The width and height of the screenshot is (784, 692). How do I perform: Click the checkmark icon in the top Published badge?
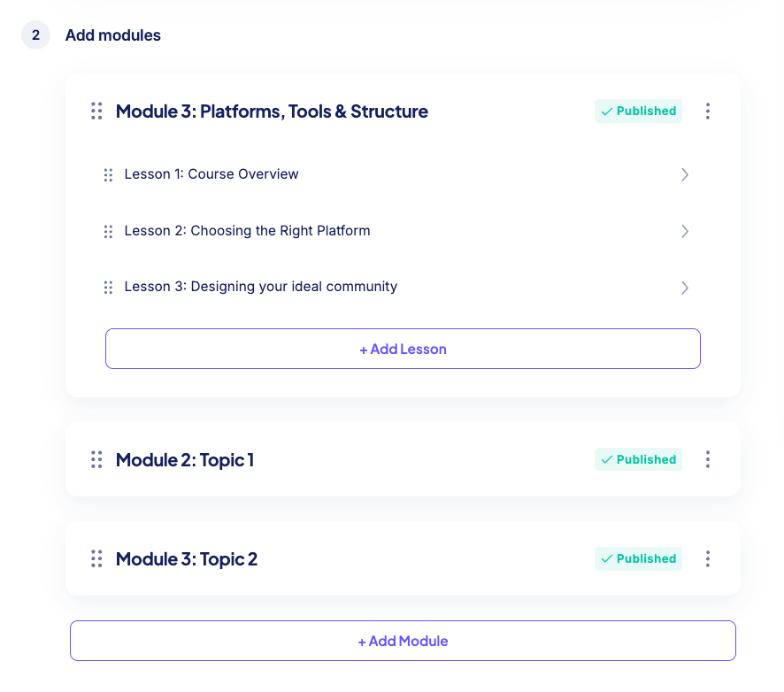coord(607,111)
